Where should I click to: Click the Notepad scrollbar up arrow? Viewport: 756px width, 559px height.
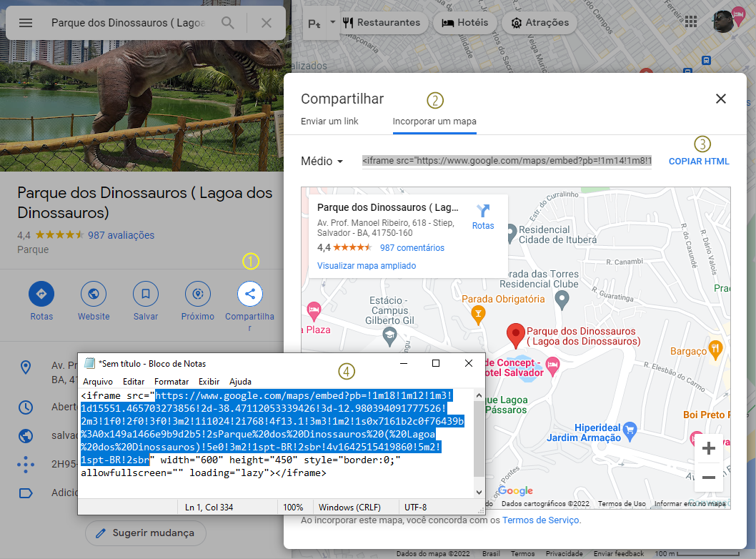click(479, 395)
